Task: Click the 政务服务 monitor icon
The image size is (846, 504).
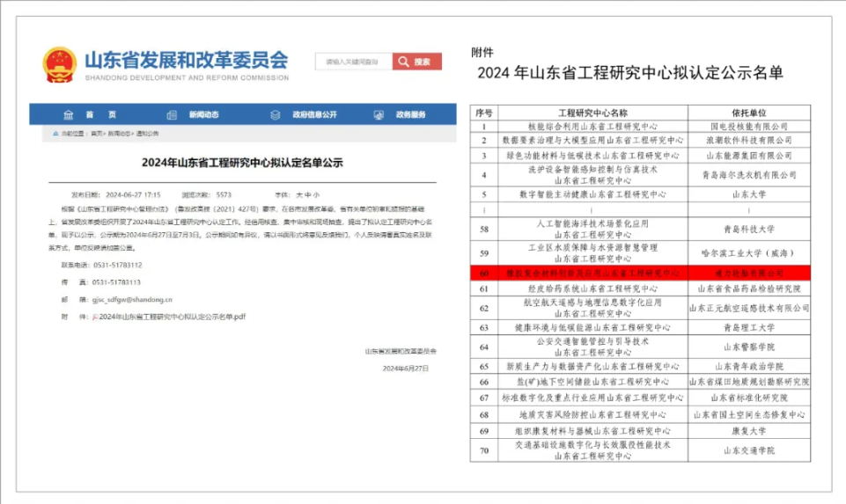Action: [379, 114]
